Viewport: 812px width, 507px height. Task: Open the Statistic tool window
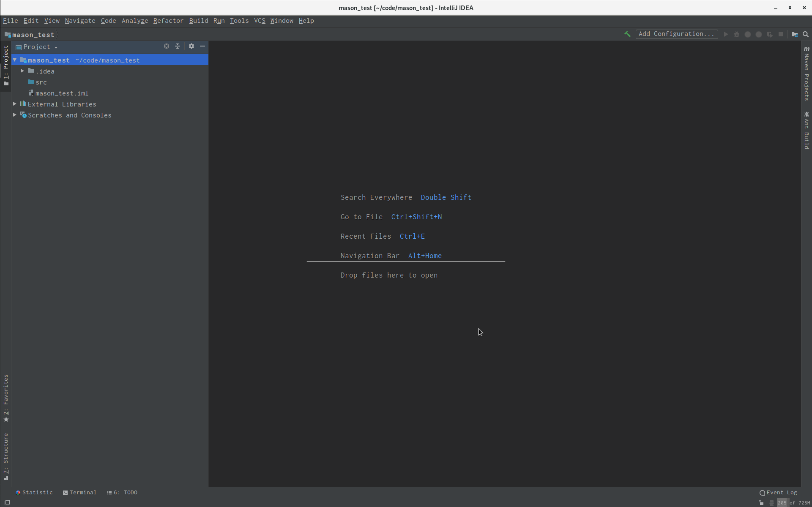coord(34,493)
